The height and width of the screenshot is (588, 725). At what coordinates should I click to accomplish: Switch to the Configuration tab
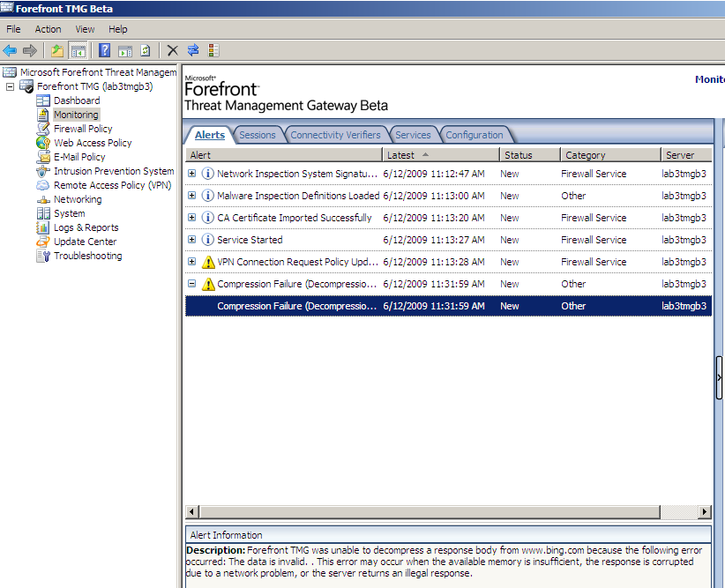pos(475,135)
